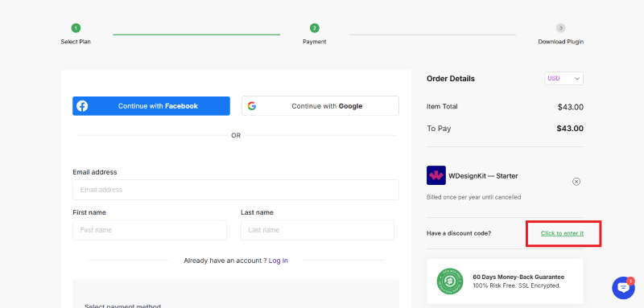
Task: Click the WDesignKit — Starter item name
Action: click(x=483, y=176)
